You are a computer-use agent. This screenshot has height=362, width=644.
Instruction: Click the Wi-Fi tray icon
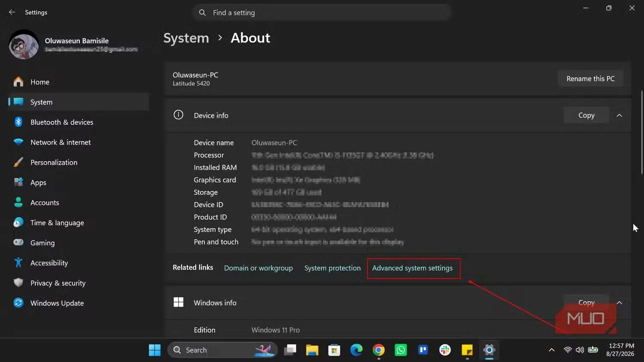tap(568, 350)
